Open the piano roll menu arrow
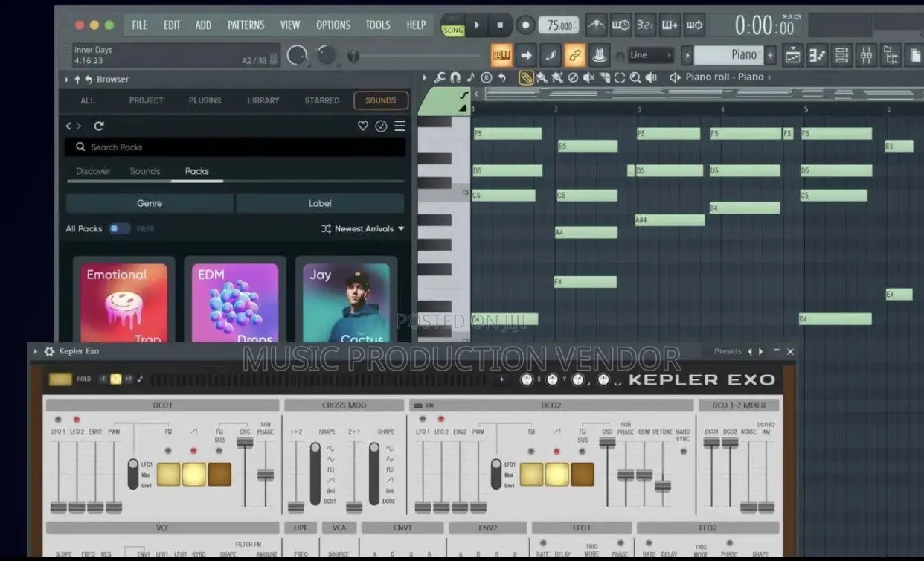 (x=424, y=77)
